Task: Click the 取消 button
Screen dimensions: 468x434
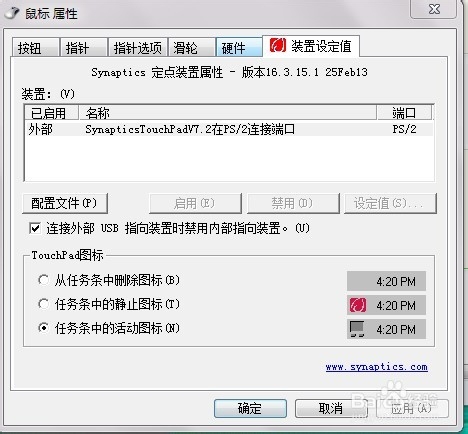Action: coord(331,408)
